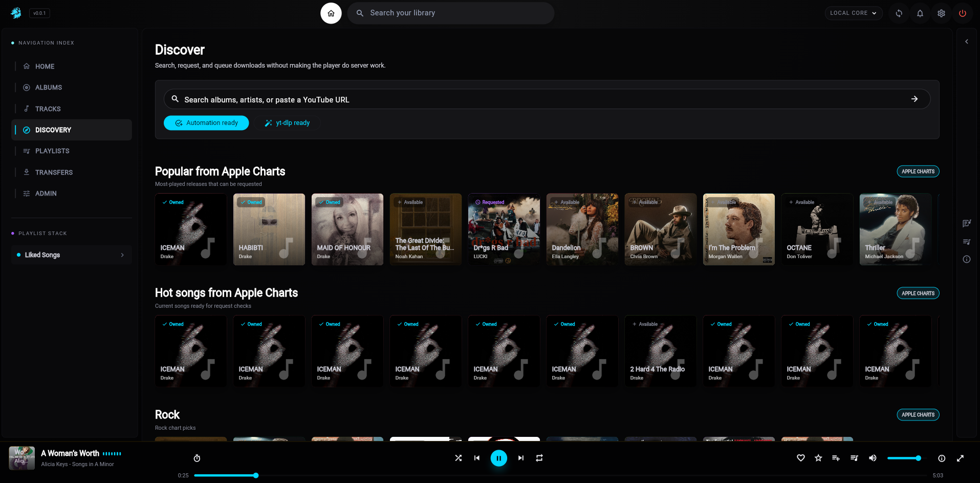This screenshot has width=980, height=483.
Task: Click the Now Playing album art thumbnail
Action: [21, 458]
